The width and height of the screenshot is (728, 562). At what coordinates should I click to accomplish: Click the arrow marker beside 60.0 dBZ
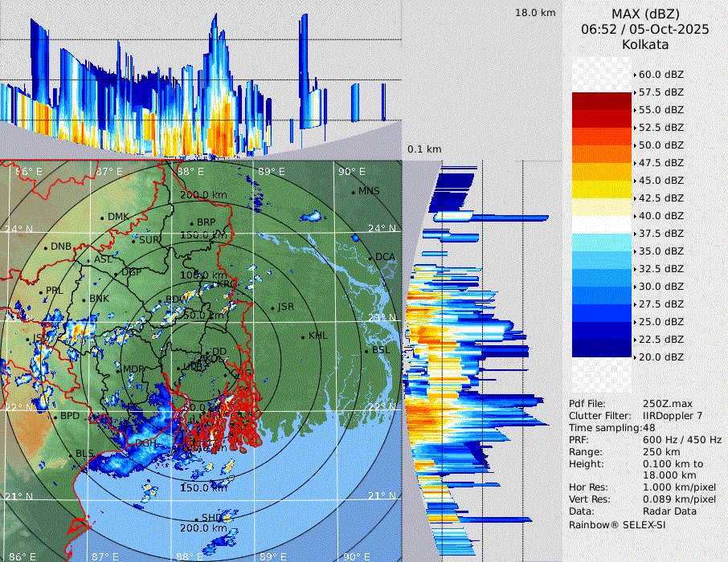(635, 75)
